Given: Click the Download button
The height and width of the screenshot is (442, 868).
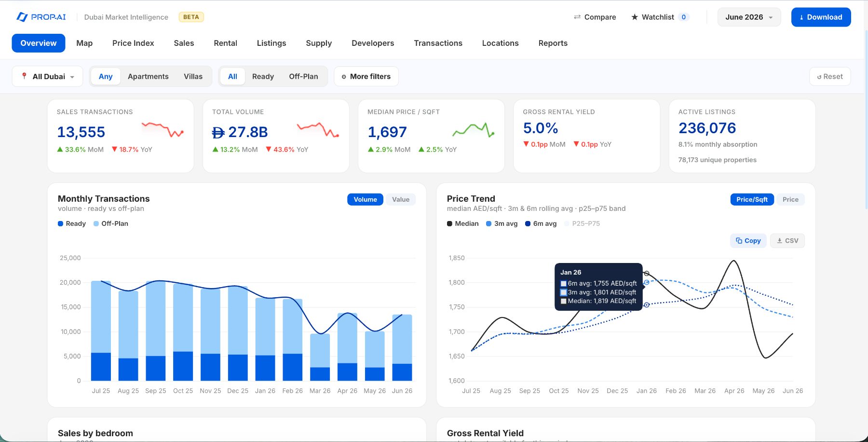Looking at the screenshot, I should (x=821, y=17).
